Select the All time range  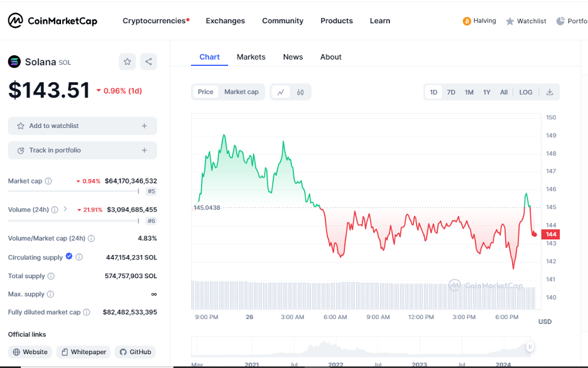pyautogui.click(x=504, y=92)
